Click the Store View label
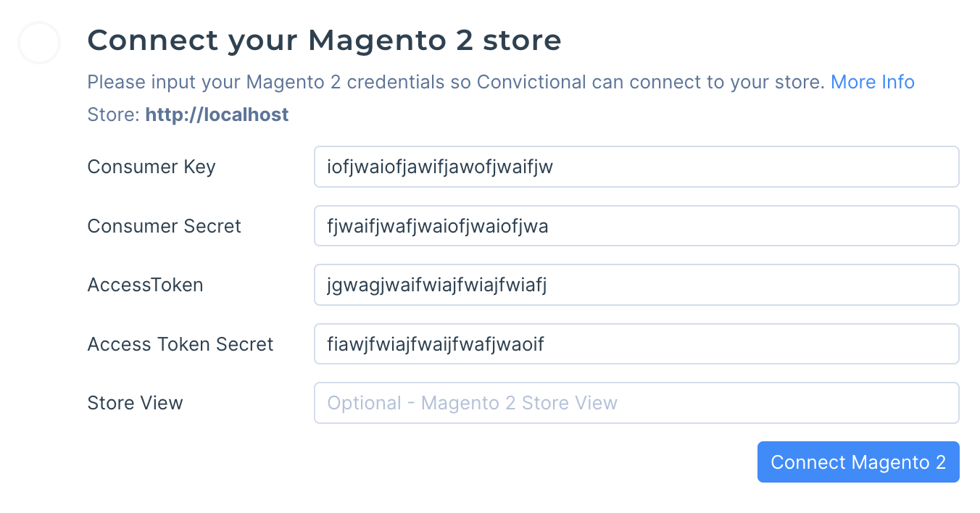 click(135, 403)
